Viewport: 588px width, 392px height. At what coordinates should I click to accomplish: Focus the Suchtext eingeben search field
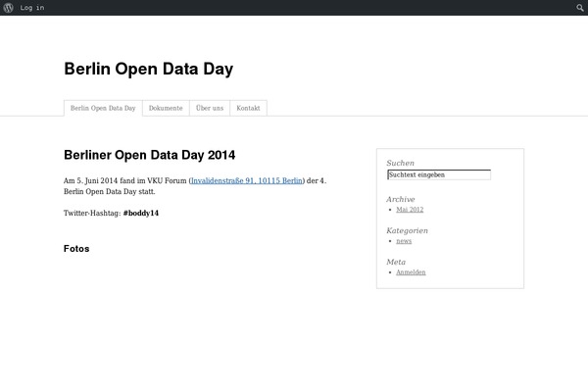439,174
